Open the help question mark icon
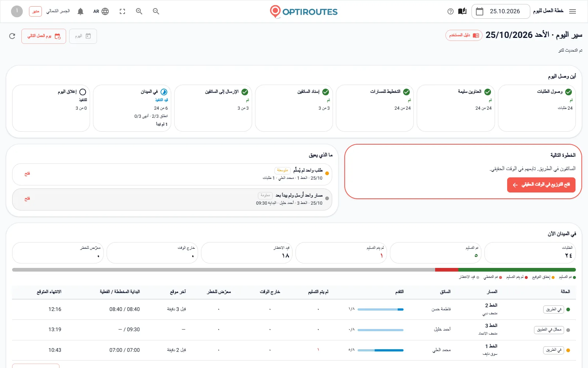This screenshot has height=368, width=588. (451, 11)
